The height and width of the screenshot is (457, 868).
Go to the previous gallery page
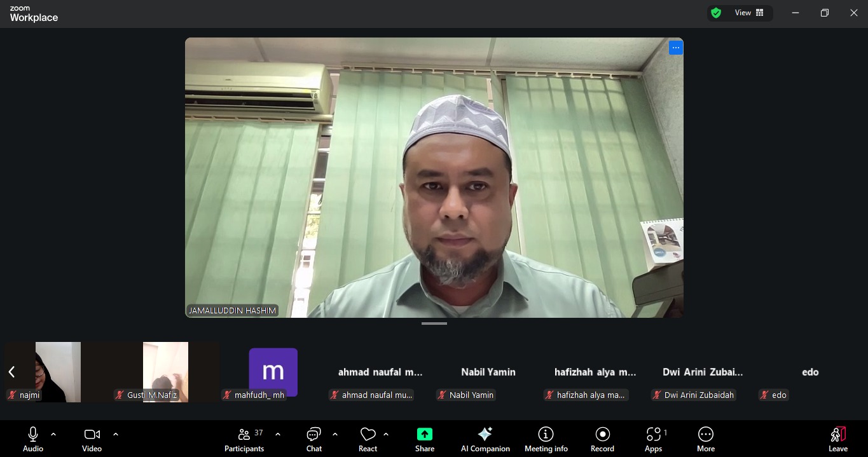coord(11,372)
